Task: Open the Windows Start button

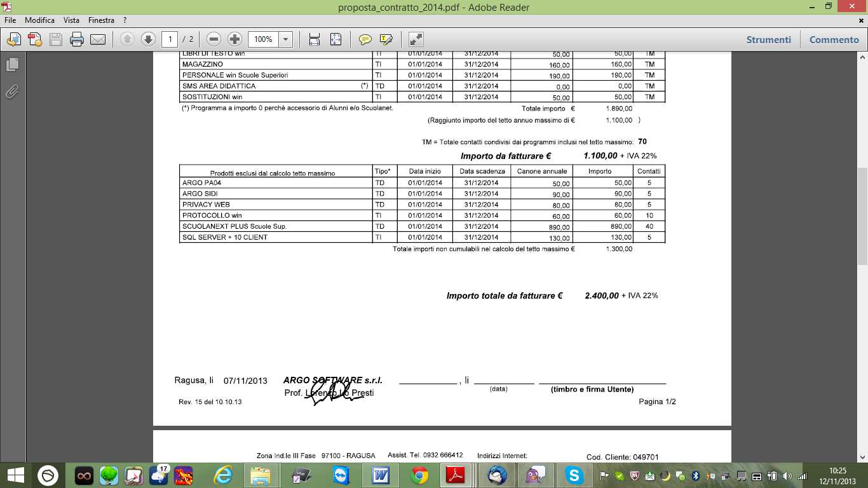Action: pyautogui.click(x=15, y=475)
